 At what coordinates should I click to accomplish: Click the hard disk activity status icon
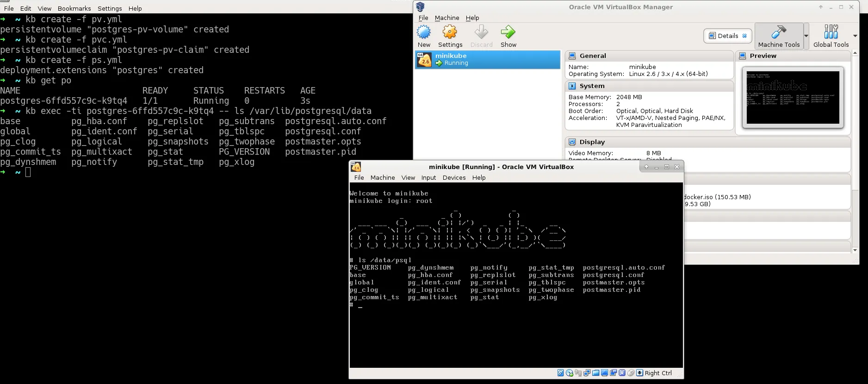pos(560,373)
